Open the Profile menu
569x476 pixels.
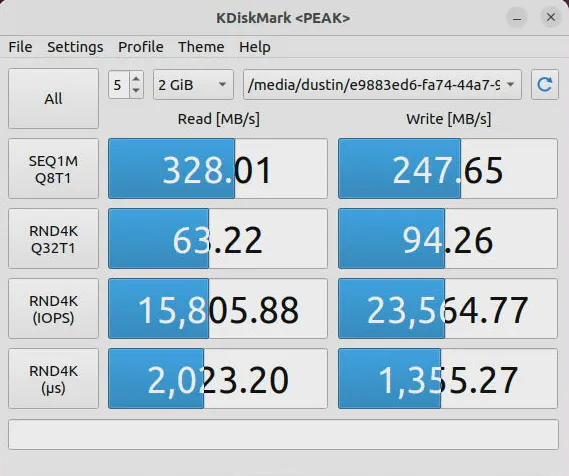pos(141,47)
